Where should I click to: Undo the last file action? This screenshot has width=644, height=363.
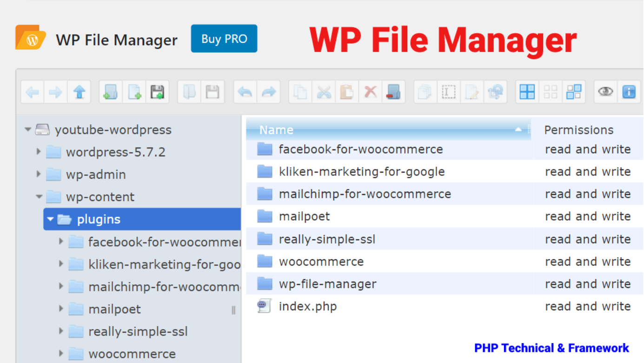[x=245, y=92]
